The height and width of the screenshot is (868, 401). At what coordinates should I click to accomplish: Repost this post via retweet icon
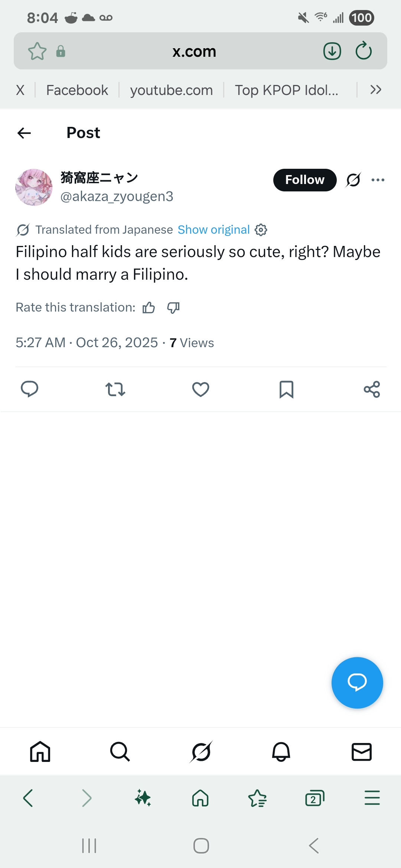click(x=115, y=389)
